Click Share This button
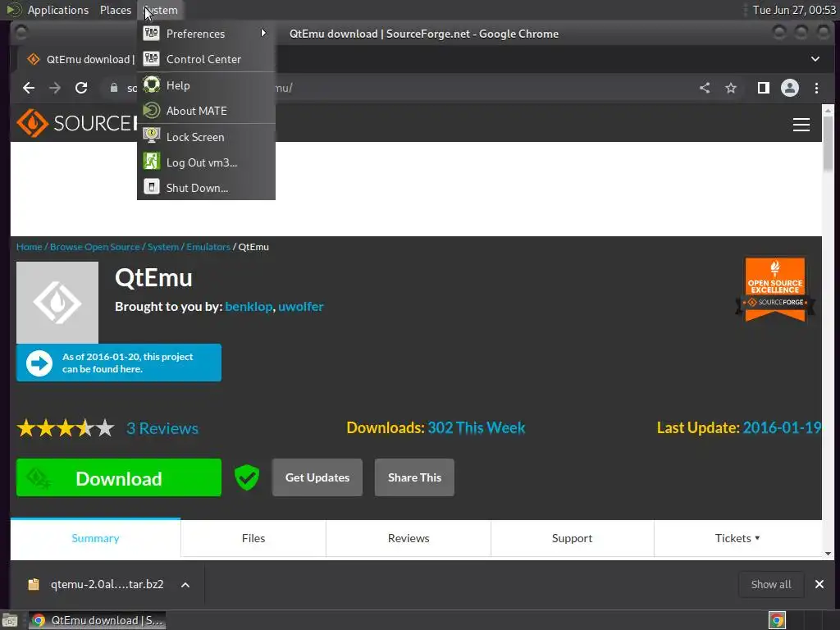The width and height of the screenshot is (840, 630). pyautogui.click(x=414, y=477)
